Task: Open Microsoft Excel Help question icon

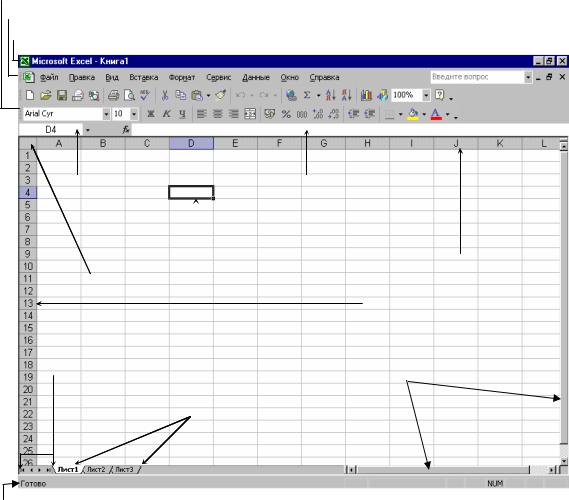Action: 439,95
